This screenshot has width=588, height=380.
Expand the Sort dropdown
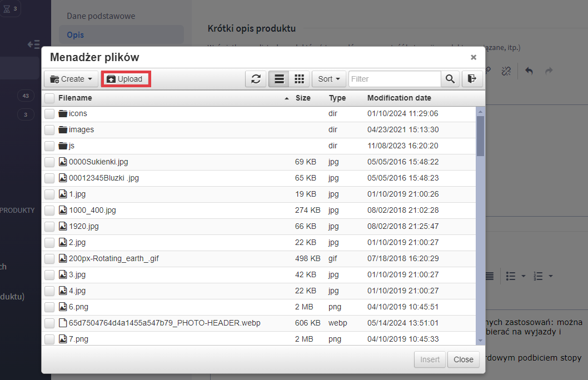coord(329,79)
